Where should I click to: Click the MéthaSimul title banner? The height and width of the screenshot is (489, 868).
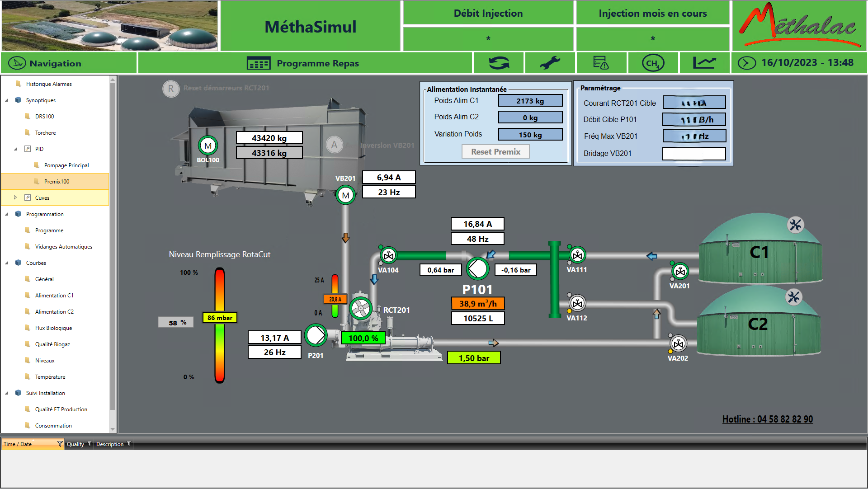[311, 26]
